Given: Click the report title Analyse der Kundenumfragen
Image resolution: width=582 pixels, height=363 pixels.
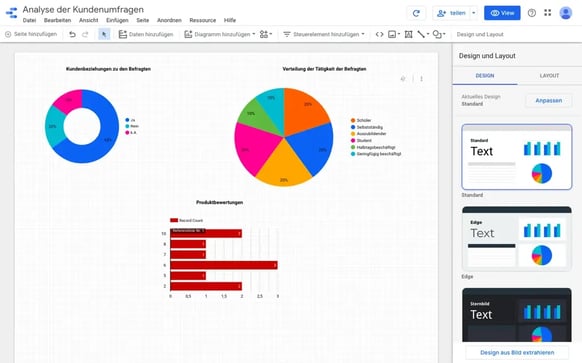Looking at the screenshot, I should pyautogui.click(x=83, y=9).
